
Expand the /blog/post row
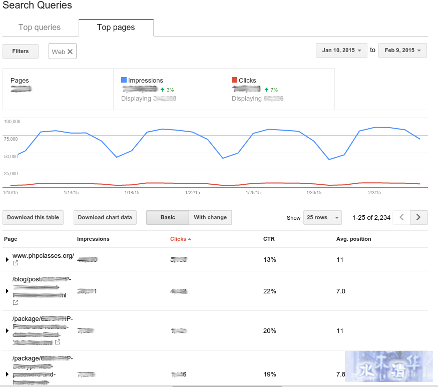point(7,291)
